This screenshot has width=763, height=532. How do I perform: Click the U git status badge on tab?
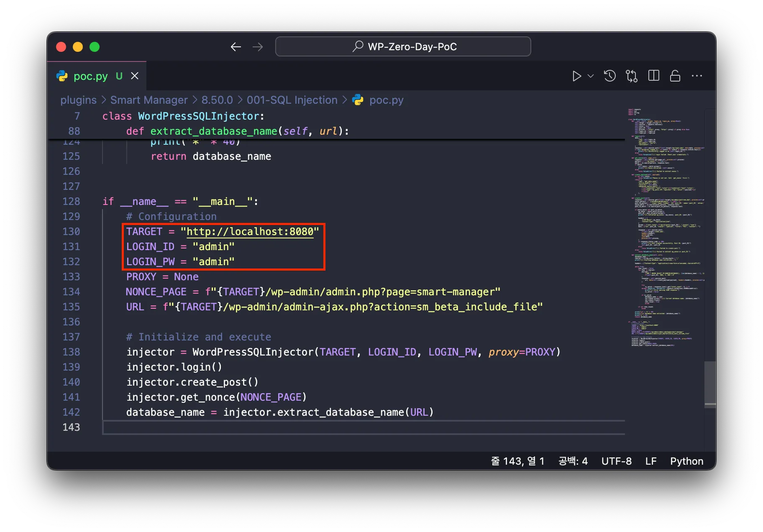[x=119, y=76]
